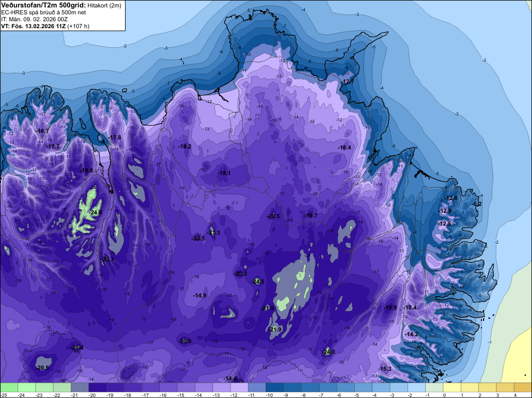Click the -15.3 temperature value
Screen dimensions: 532x398
coord(385,369)
